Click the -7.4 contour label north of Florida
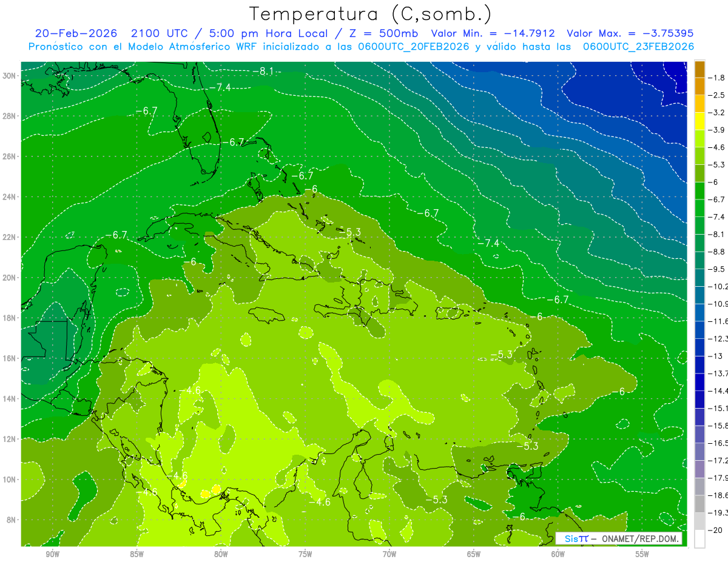This screenshot has height=562, width=728. coord(220,87)
